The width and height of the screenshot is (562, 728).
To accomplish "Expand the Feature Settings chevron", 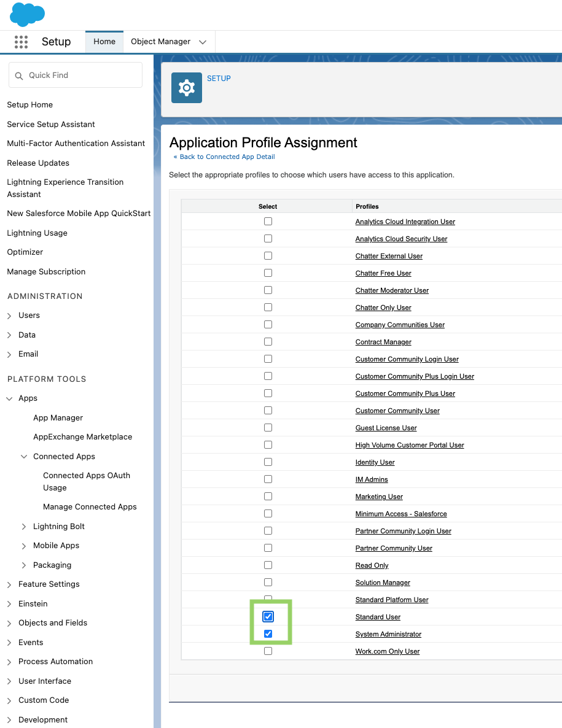I will pos(9,584).
